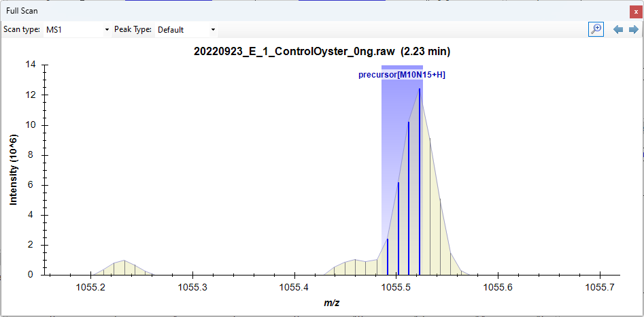Click the blue shaded precursor isolation region
644x317 pixels.
click(x=393, y=136)
